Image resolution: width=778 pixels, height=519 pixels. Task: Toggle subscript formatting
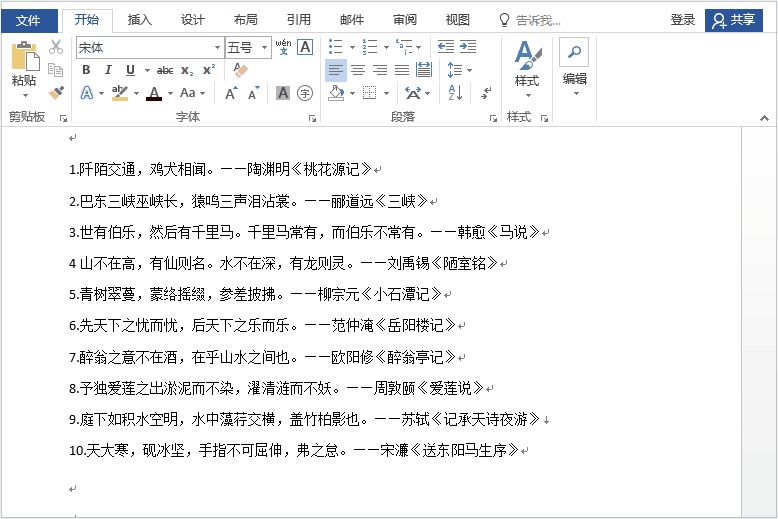(187, 70)
